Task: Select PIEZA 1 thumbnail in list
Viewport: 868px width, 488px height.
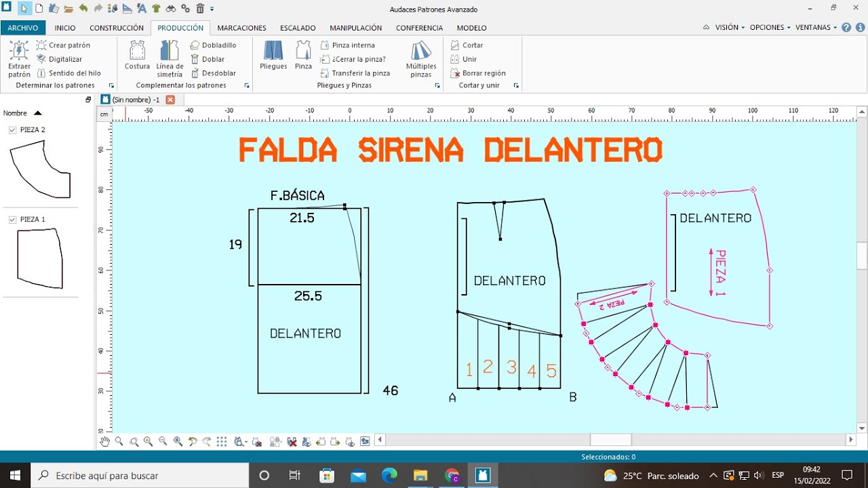Action: pos(39,258)
